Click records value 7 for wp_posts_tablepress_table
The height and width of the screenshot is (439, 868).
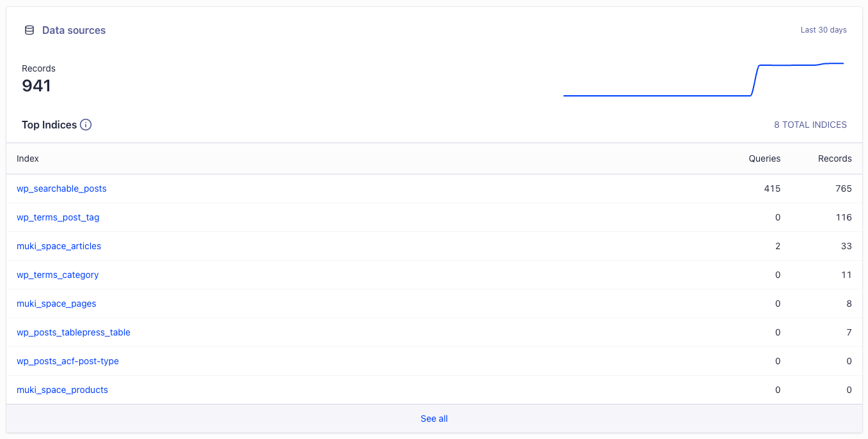click(849, 332)
